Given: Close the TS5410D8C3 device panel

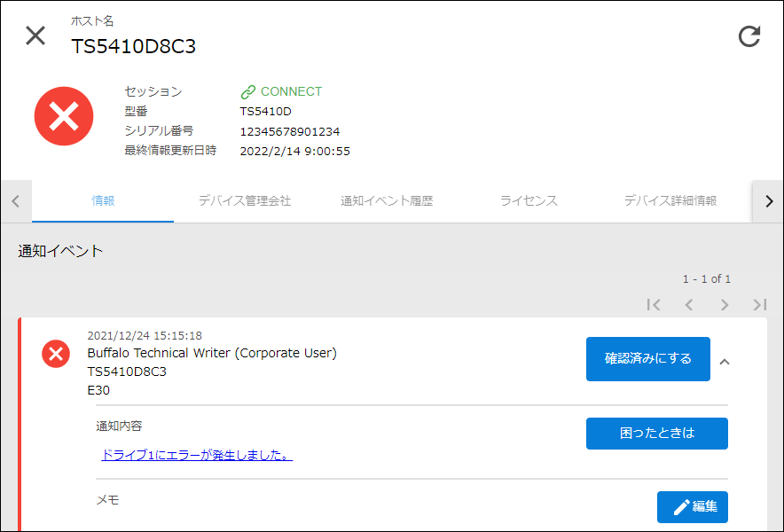Looking at the screenshot, I should [35, 36].
